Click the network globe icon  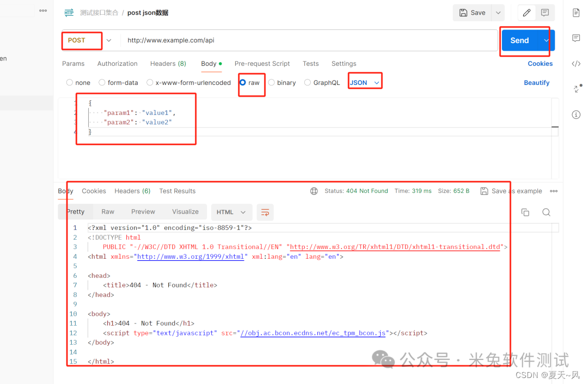coord(314,191)
